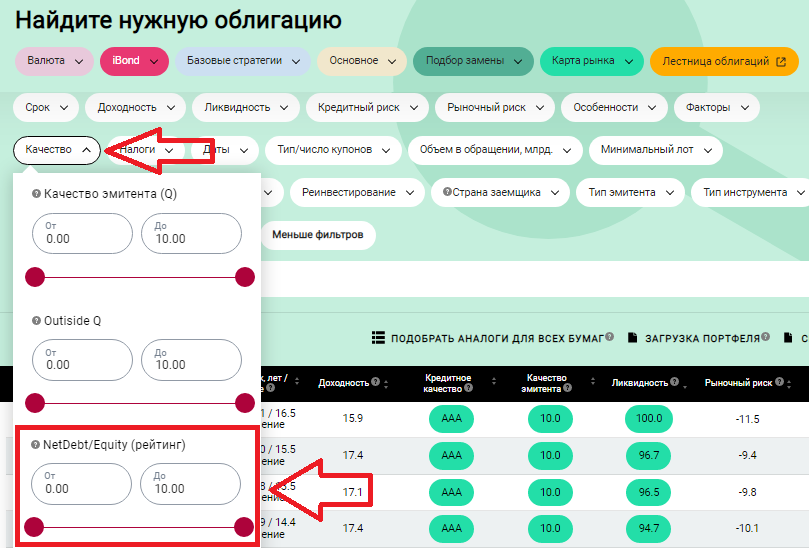Image resolution: width=809 pixels, height=549 pixels.
Task: Click the file icon before Загрузка портфеля
Action: (x=632, y=338)
